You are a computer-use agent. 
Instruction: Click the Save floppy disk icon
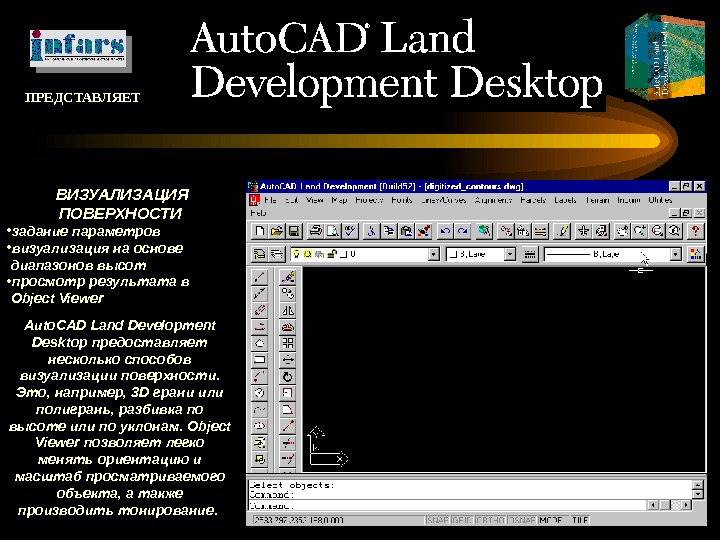pos(294,231)
